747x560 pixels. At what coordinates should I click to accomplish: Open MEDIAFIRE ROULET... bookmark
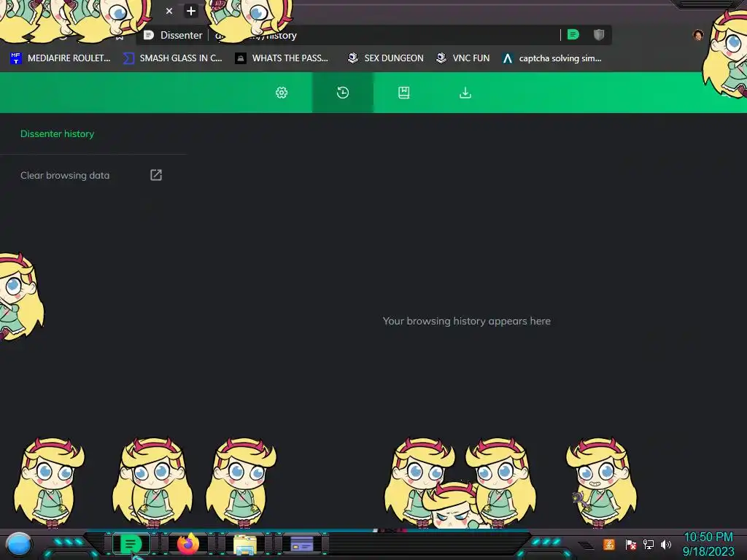click(x=61, y=58)
